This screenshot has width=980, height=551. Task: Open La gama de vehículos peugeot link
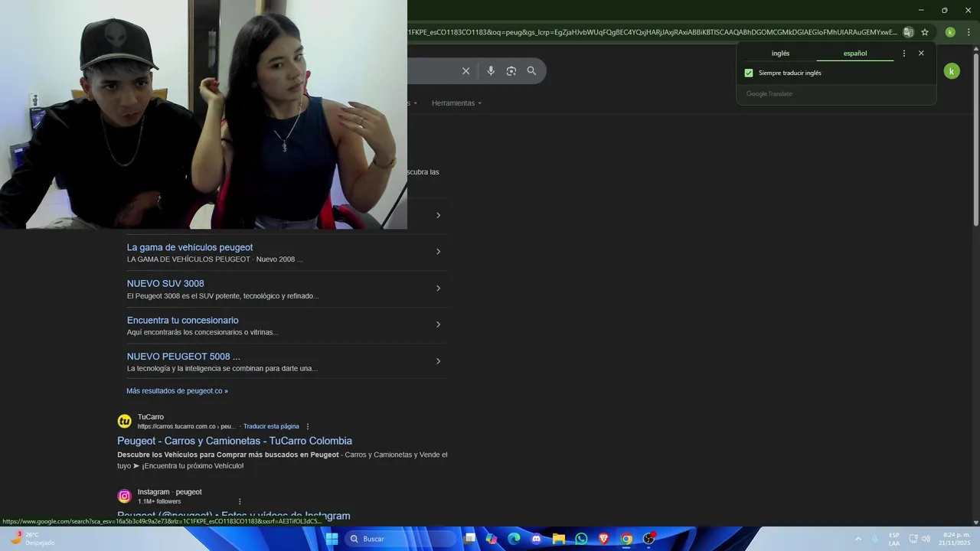click(x=190, y=247)
